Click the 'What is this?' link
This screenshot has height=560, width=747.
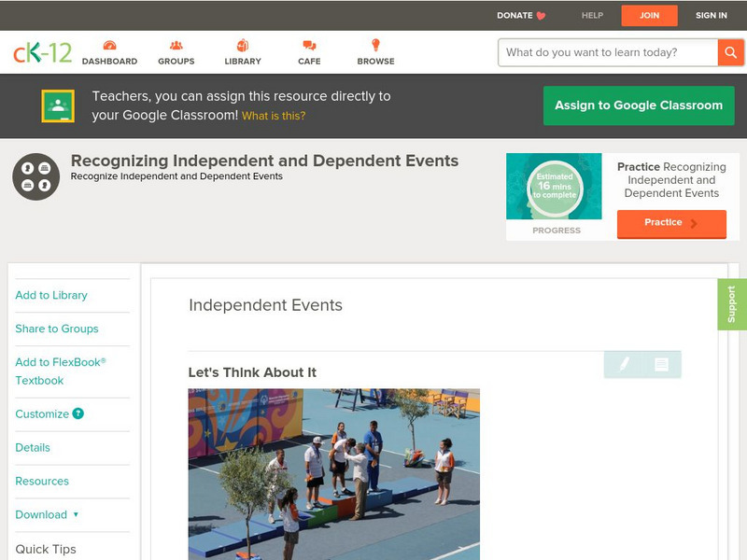274,116
